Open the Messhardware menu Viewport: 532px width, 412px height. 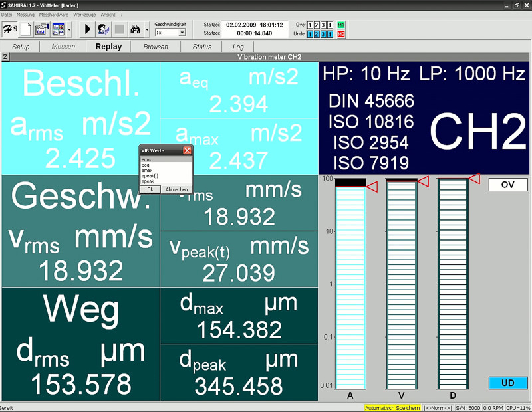(53, 14)
